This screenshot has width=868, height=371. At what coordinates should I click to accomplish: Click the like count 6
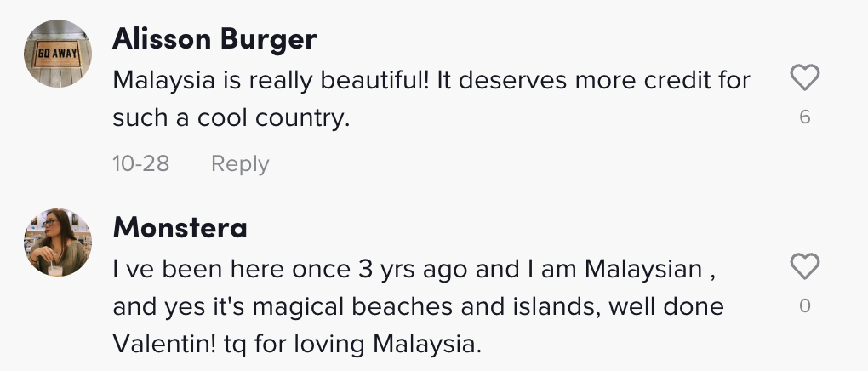tap(804, 117)
